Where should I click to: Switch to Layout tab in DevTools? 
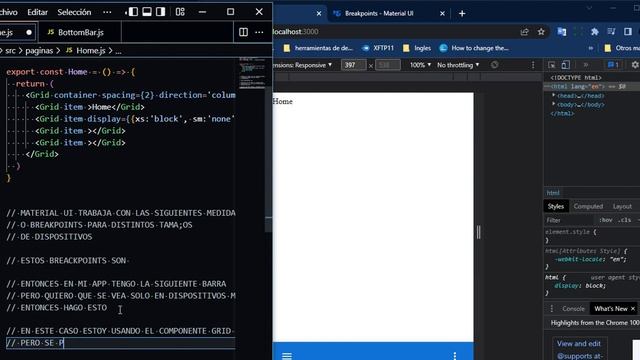(622, 207)
